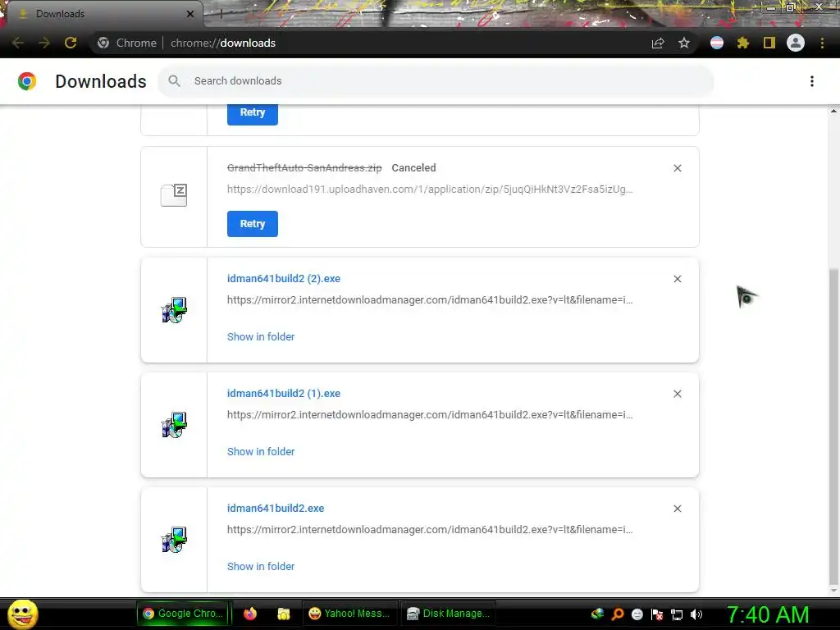Click the mirror2 URL under idman641build2 (1).exe
This screenshot has height=630, width=840.
pos(430,414)
